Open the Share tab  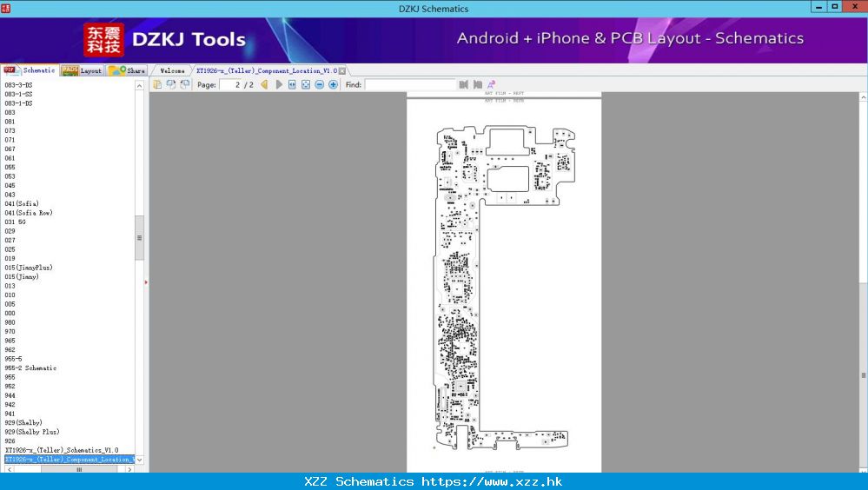click(x=127, y=70)
